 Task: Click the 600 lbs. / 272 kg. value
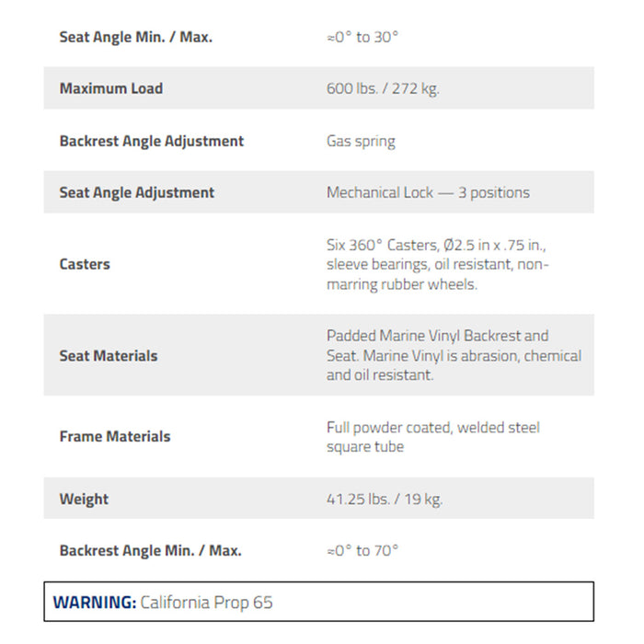click(x=383, y=88)
